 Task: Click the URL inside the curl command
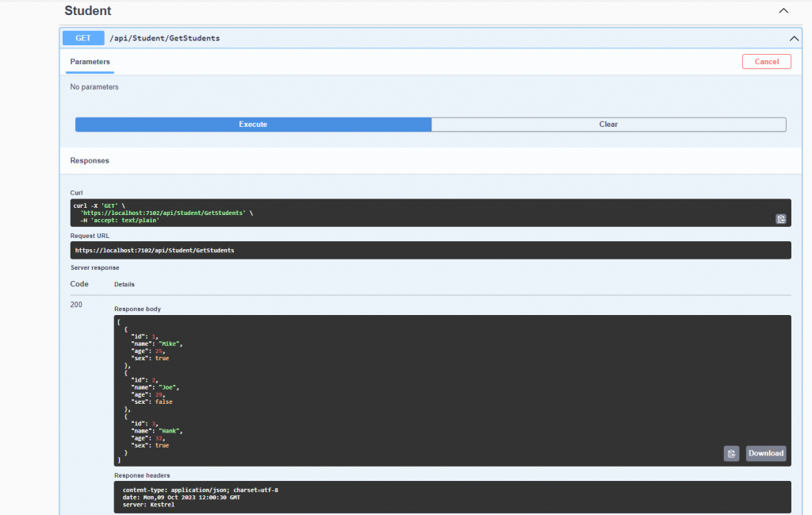tap(163, 213)
